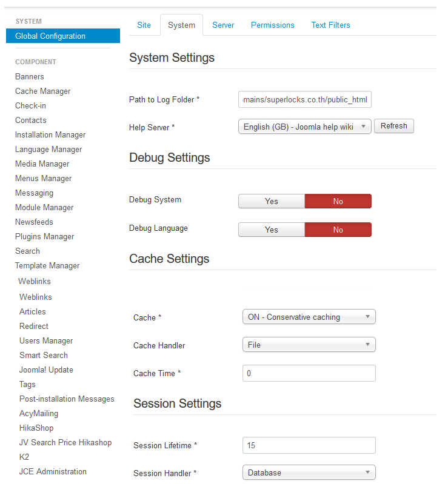Go to the Text Filters tab
Image resolution: width=448 pixels, height=484 pixels.
330,25
